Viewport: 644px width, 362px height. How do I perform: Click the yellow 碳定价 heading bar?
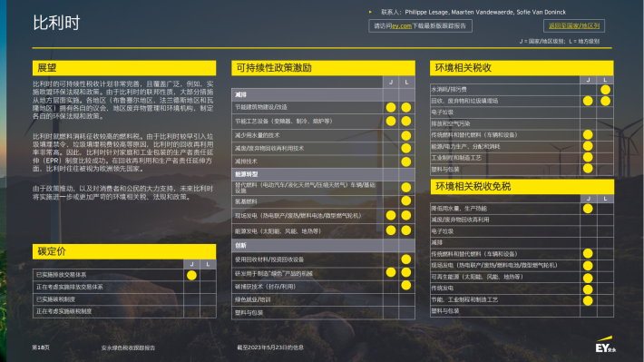(124, 251)
